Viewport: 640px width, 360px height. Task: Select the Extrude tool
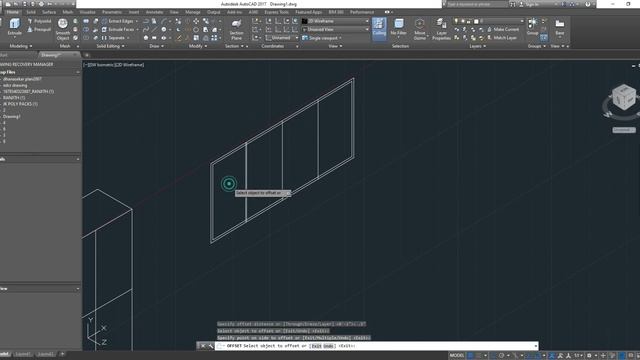tap(14, 27)
